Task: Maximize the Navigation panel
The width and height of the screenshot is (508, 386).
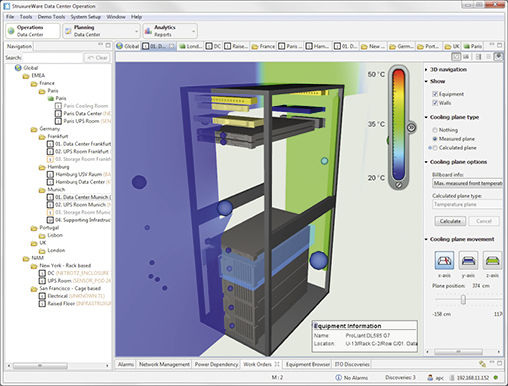Action: (108, 45)
